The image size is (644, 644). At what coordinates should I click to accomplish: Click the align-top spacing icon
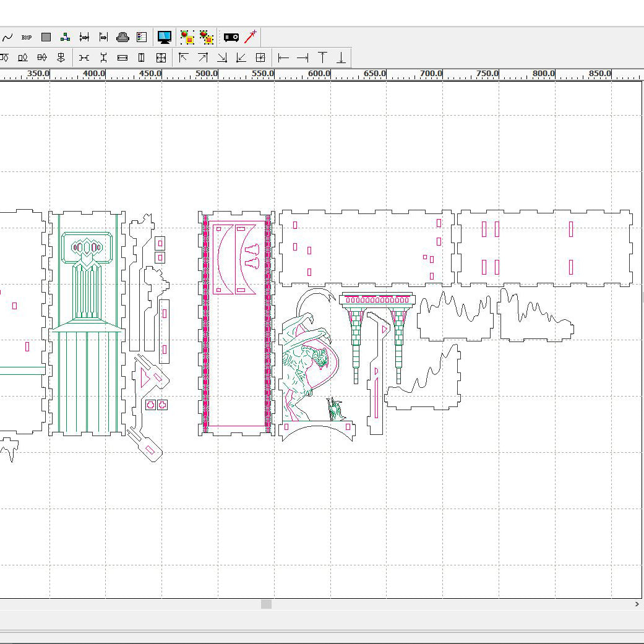(x=322, y=58)
